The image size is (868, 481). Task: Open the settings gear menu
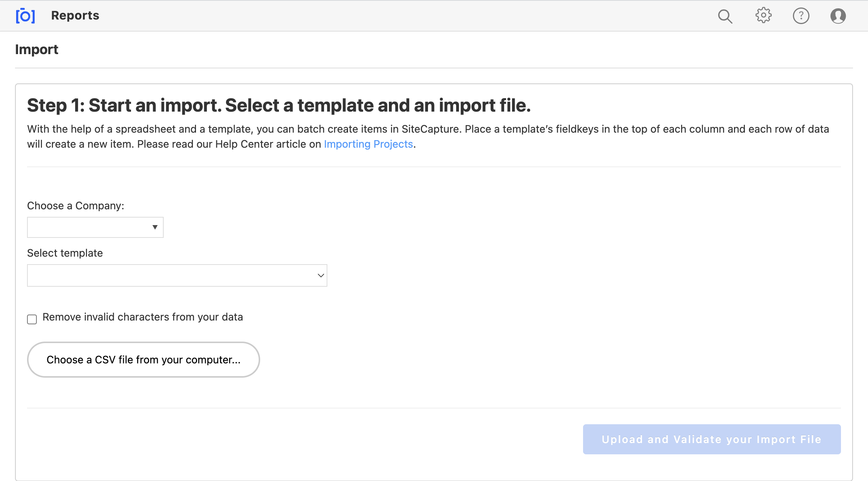coord(763,15)
